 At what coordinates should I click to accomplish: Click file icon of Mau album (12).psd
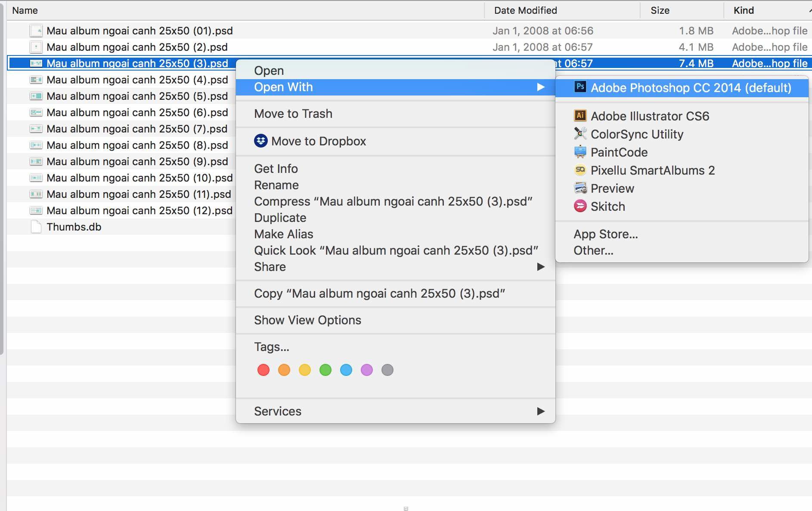pos(36,210)
